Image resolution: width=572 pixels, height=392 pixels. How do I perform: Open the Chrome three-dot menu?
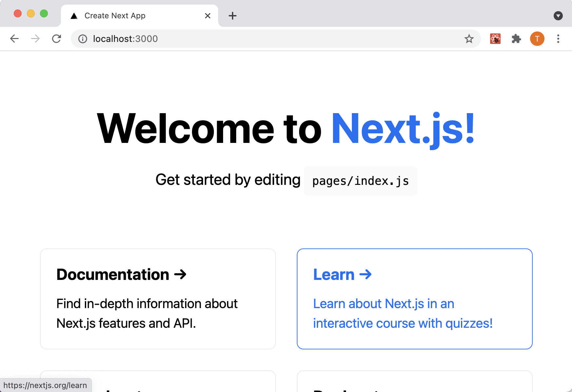pos(558,39)
